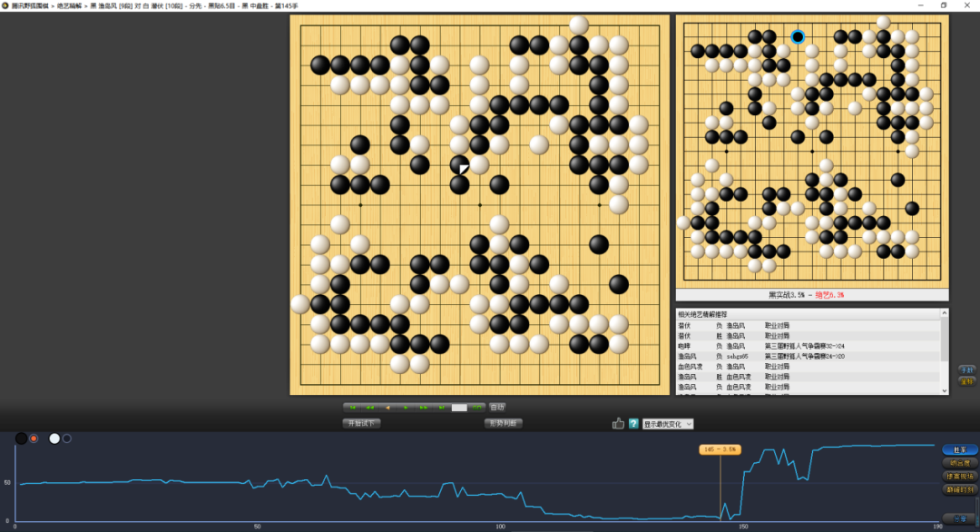Jump to the last move
980x532 pixels.
[x=442, y=408]
